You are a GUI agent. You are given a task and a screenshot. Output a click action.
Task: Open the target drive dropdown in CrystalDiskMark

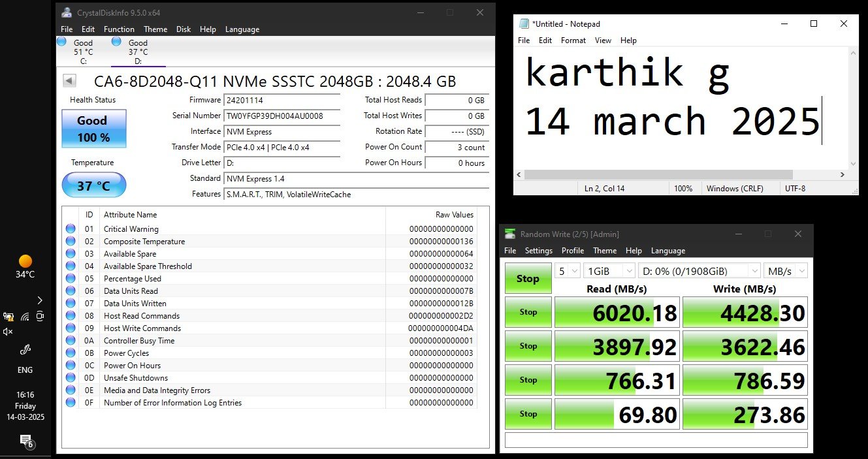click(x=699, y=270)
